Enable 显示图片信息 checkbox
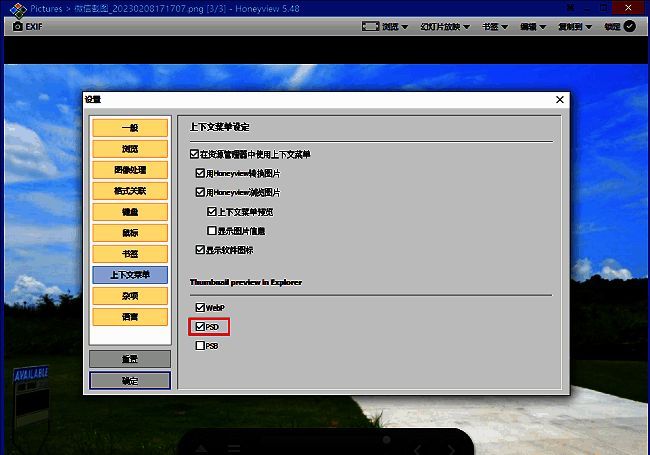Image resolution: width=650 pixels, height=455 pixels. (212, 230)
